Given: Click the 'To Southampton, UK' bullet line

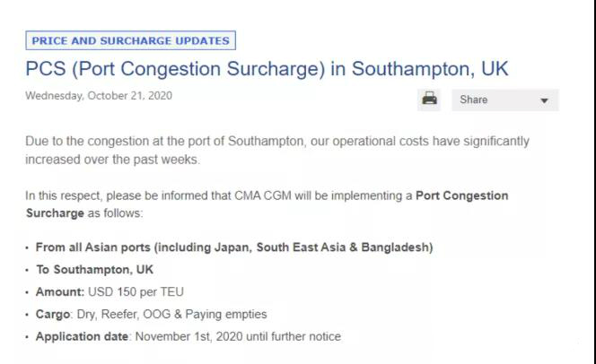Looking at the screenshot, I should pos(94,270).
